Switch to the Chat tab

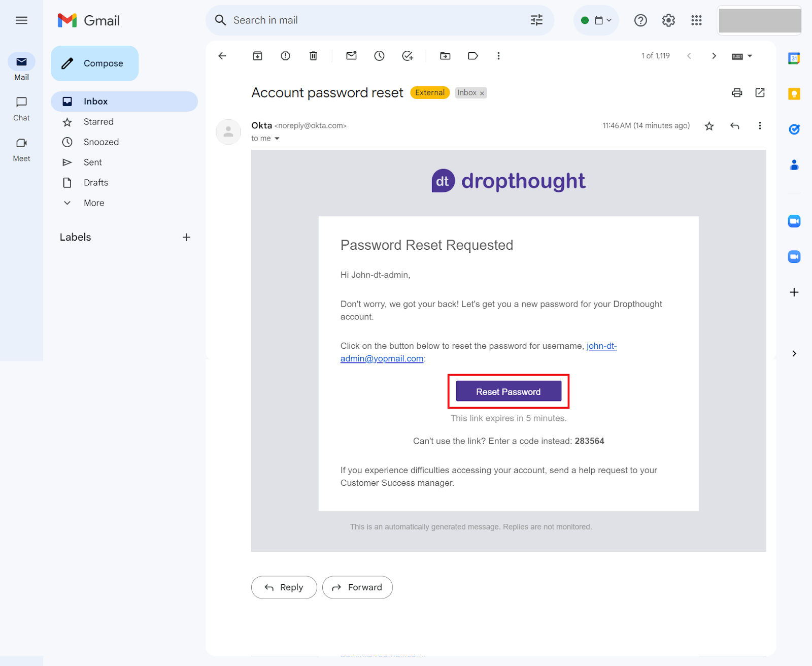pyautogui.click(x=21, y=109)
